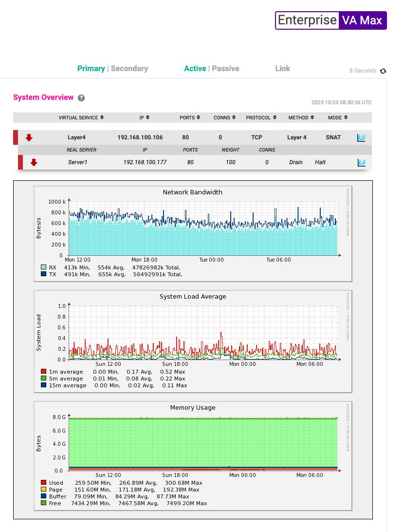Sort by Ports column arrows

[198, 117]
